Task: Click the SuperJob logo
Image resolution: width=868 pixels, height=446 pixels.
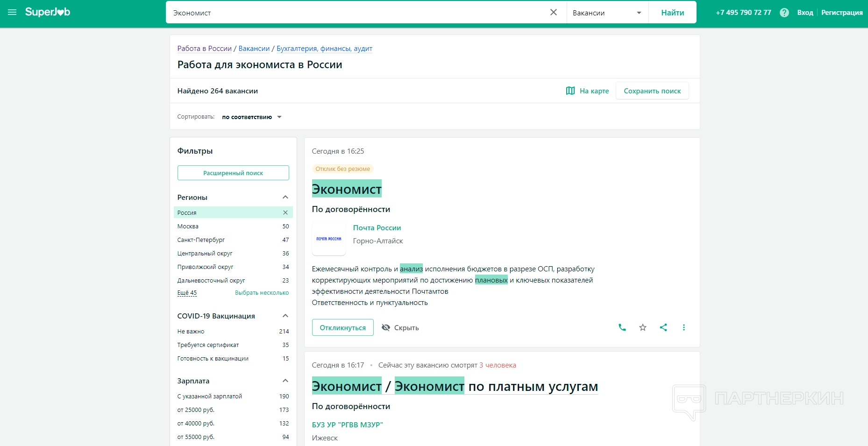Action: pyautogui.click(x=48, y=12)
